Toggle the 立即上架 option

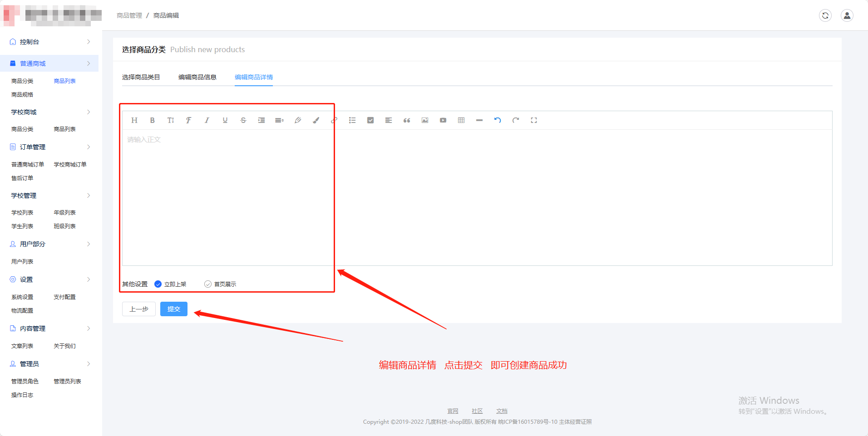tap(158, 284)
